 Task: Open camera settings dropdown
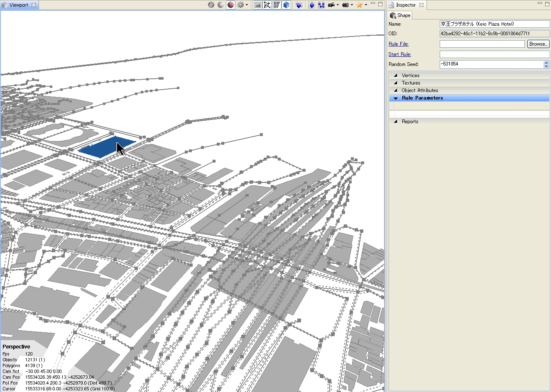333,5
